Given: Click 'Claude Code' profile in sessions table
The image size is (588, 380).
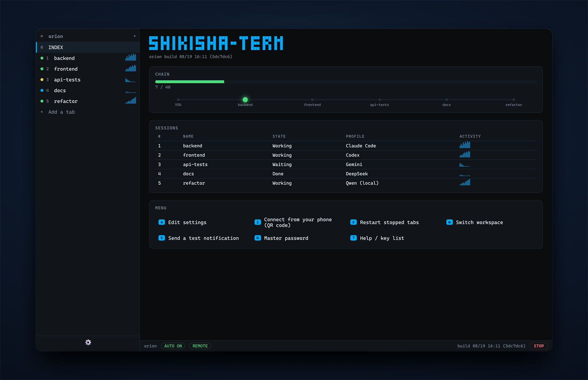Looking at the screenshot, I should 361,146.
